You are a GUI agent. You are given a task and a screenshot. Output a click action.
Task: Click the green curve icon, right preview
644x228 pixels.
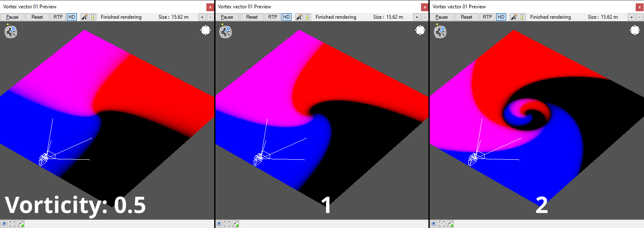450,224
